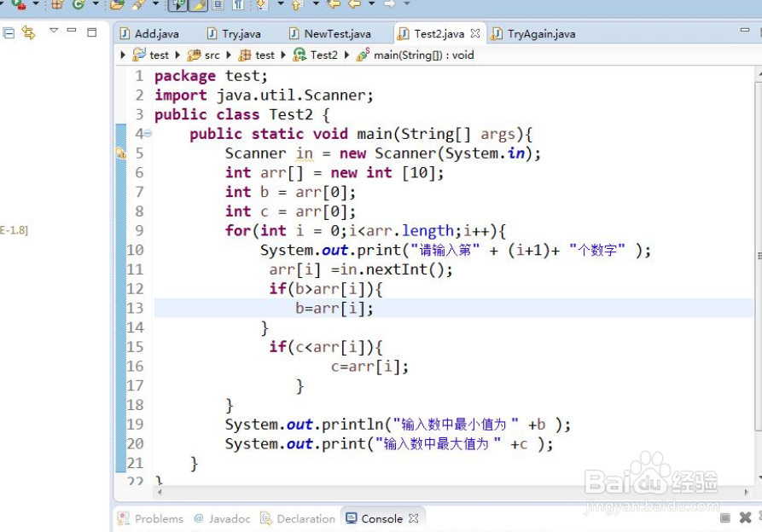The image size is (762, 532).
Task: Click the "int arr[] = new int [10];" line
Action: click(334, 173)
